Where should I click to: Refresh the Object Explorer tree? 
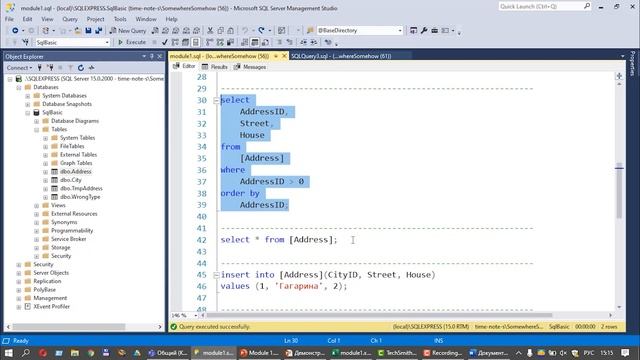pos(81,68)
